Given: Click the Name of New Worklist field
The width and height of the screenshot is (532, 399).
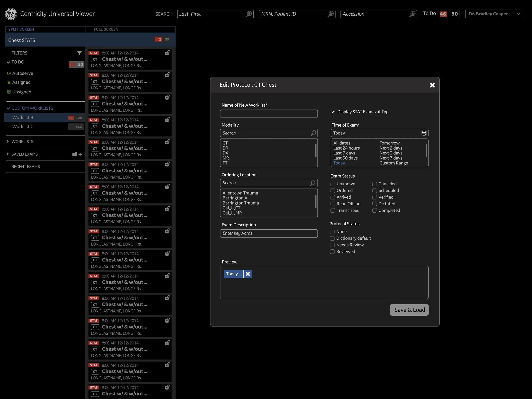Looking at the screenshot, I should (x=268, y=114).
